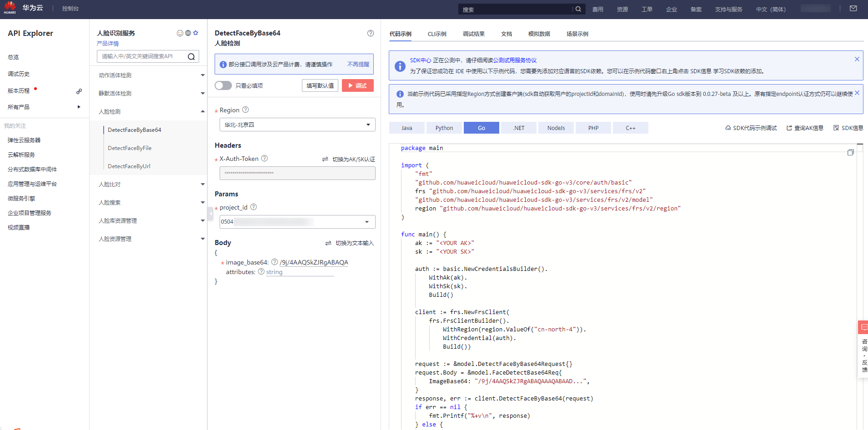Click the attributes help icon
This screenshot has height=430, width=868.
click(261, 271)
